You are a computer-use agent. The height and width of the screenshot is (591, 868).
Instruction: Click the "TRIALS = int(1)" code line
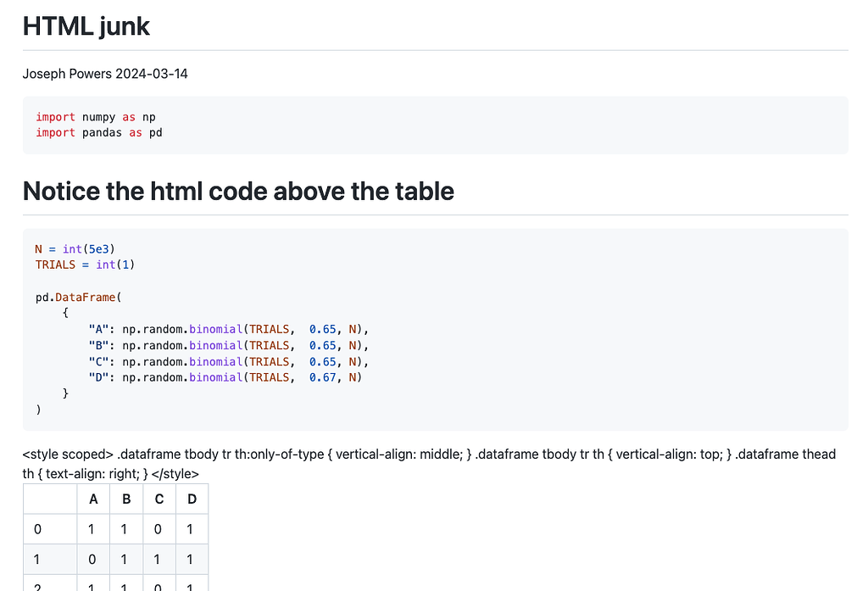(85, 265)
